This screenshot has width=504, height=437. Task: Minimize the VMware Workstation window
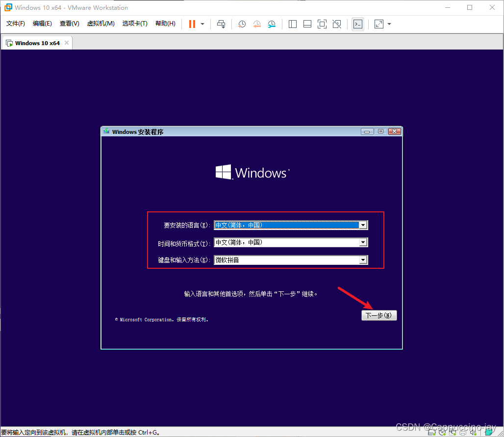(x=448, y=7)
